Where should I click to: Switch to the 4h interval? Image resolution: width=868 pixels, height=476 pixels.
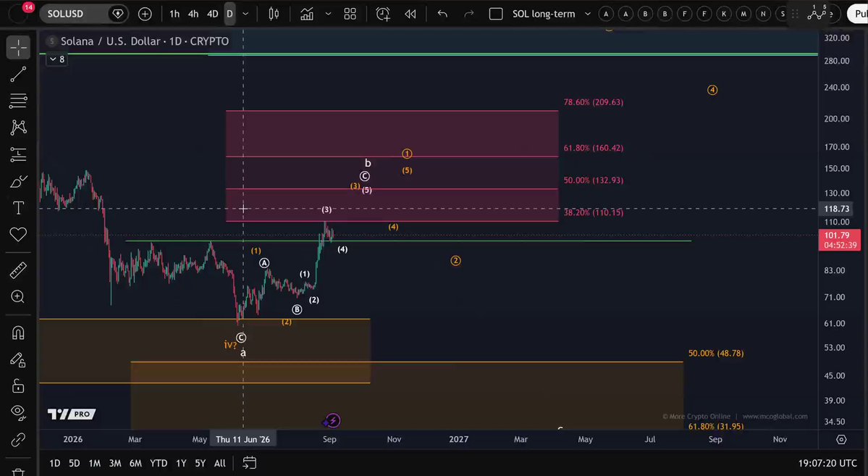193,14
